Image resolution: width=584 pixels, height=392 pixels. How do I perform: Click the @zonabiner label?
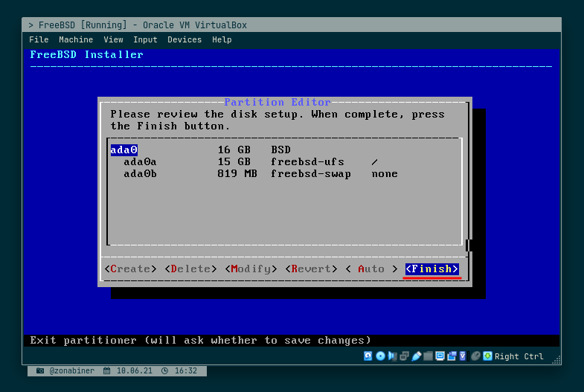click(x=72, y=370)
